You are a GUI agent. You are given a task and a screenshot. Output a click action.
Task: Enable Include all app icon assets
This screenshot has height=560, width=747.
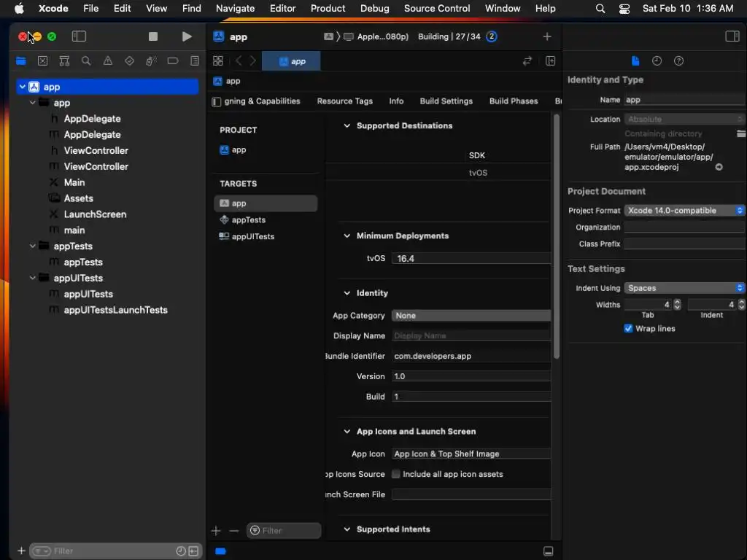point(396,474)
